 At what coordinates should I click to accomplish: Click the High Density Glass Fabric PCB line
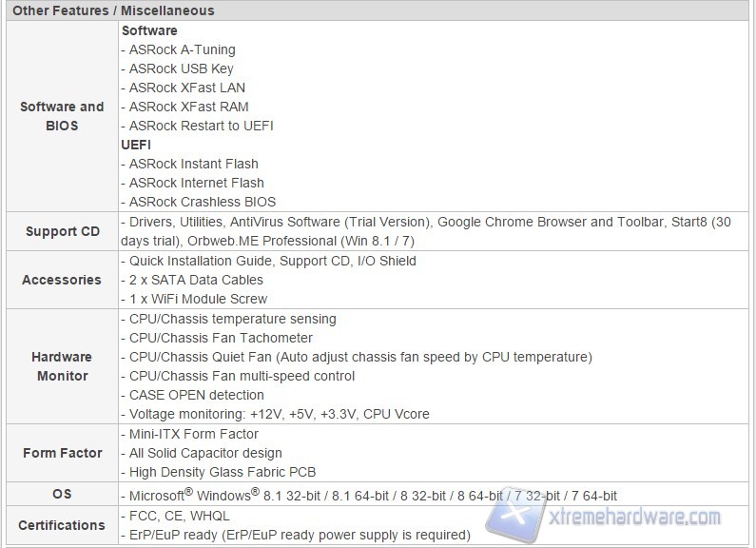pos(219,472)
